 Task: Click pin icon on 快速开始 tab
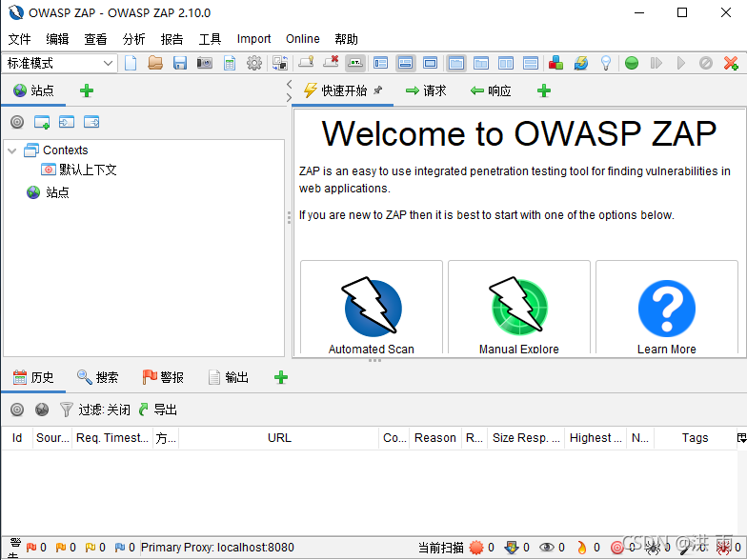point(377,90)
